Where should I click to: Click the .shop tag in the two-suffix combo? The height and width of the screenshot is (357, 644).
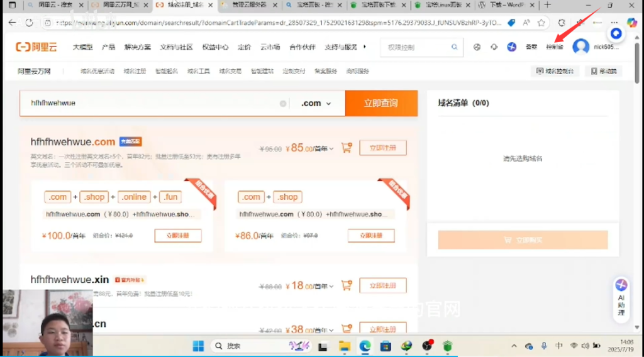click(x=287, y=197)
